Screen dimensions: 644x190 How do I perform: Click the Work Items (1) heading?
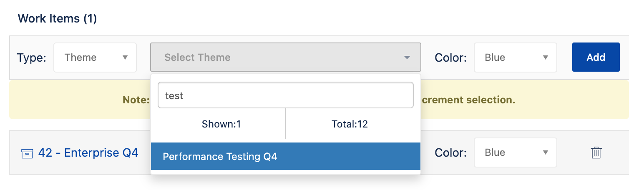click(58, 19)
